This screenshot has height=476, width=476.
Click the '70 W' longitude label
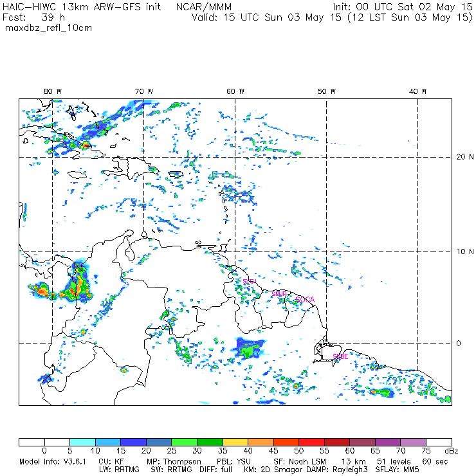tap(144, 91)
